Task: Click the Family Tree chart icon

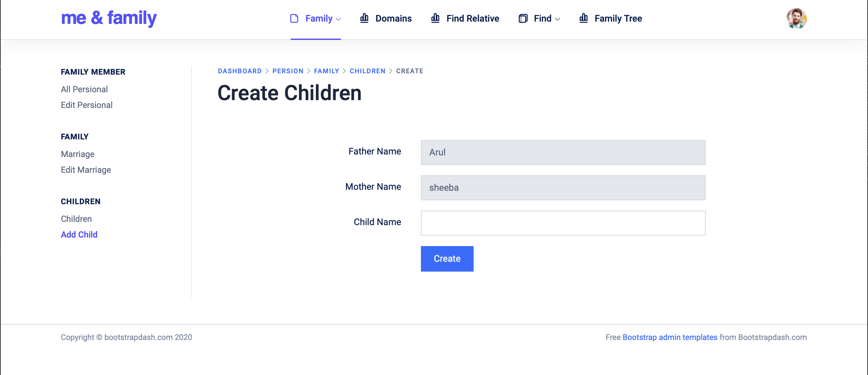Action: (583, 18)
